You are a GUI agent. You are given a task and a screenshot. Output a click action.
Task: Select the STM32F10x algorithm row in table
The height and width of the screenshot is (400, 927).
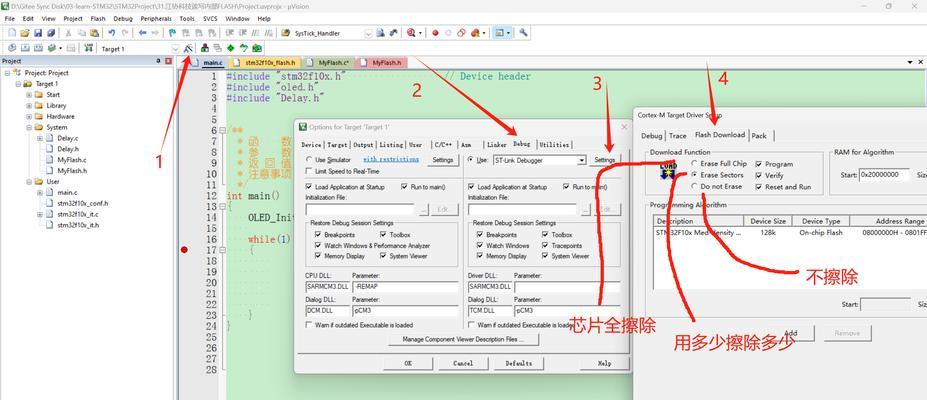pyautogui.click(x=791, y=233)
